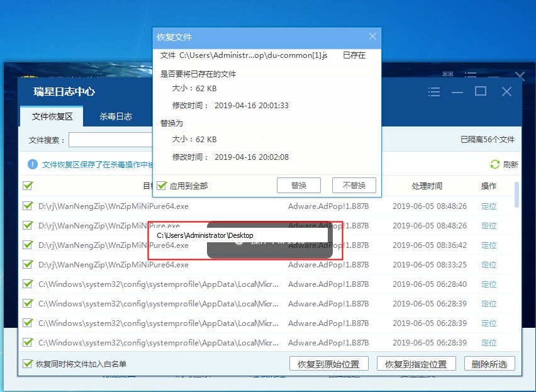Close the 瑞星日志中心 window
This screenshot has height=392, width=536.
[506, 91]
